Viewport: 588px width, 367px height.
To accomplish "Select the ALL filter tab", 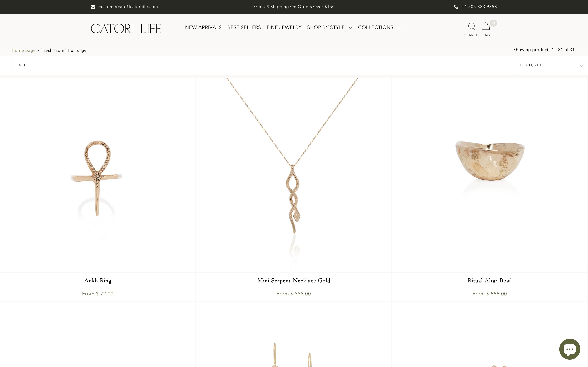I will [x=22, y=65].
